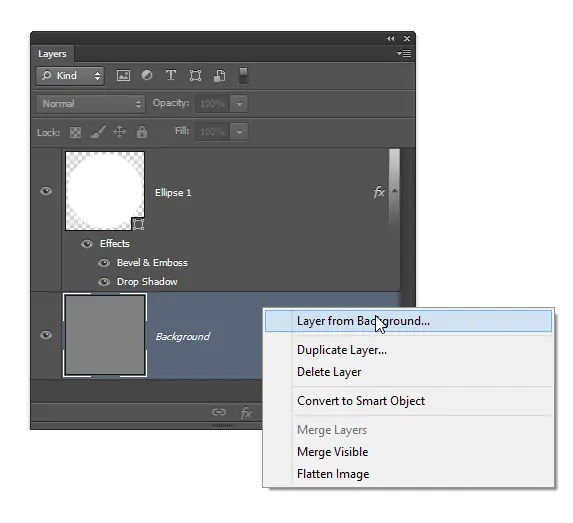Image resolution: width=573 pixels, height=523 pixels.
Task: Toggle Bevel & Emboss effect visibility
Action: [x=104, y=263]
